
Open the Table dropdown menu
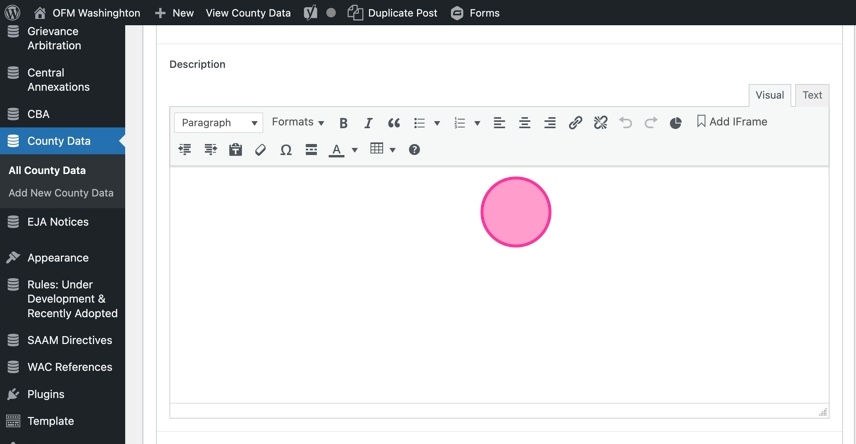(x=383, y=149)
